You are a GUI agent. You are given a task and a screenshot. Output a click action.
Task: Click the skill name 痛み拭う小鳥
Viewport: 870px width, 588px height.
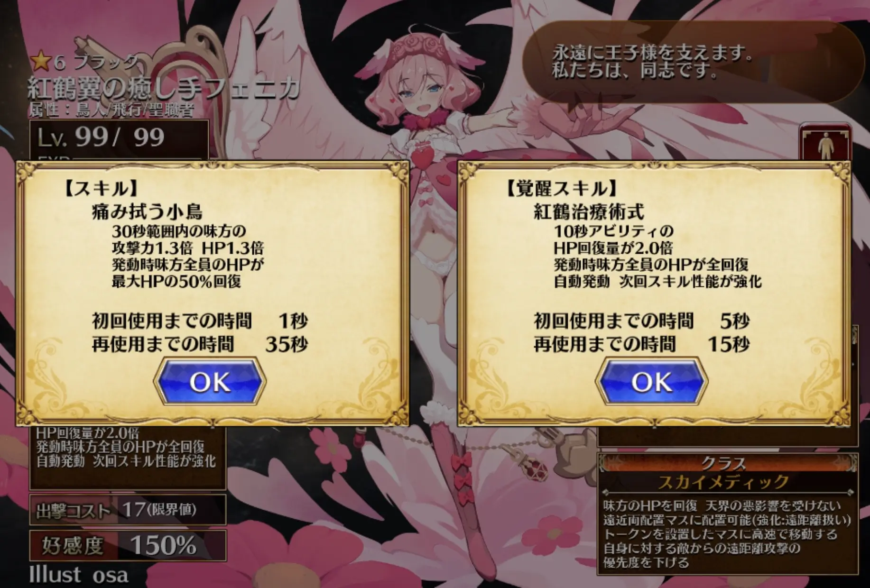[x=148, y=212]
